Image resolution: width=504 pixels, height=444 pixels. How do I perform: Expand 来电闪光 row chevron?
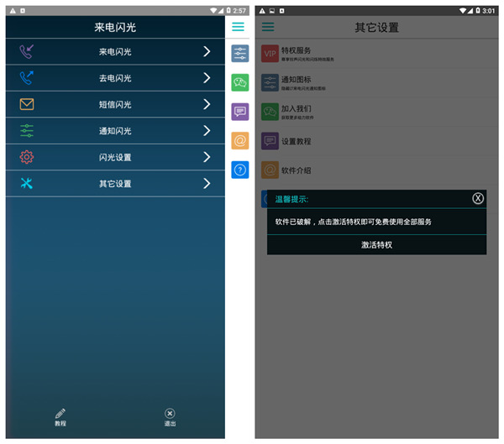point(207,51)
